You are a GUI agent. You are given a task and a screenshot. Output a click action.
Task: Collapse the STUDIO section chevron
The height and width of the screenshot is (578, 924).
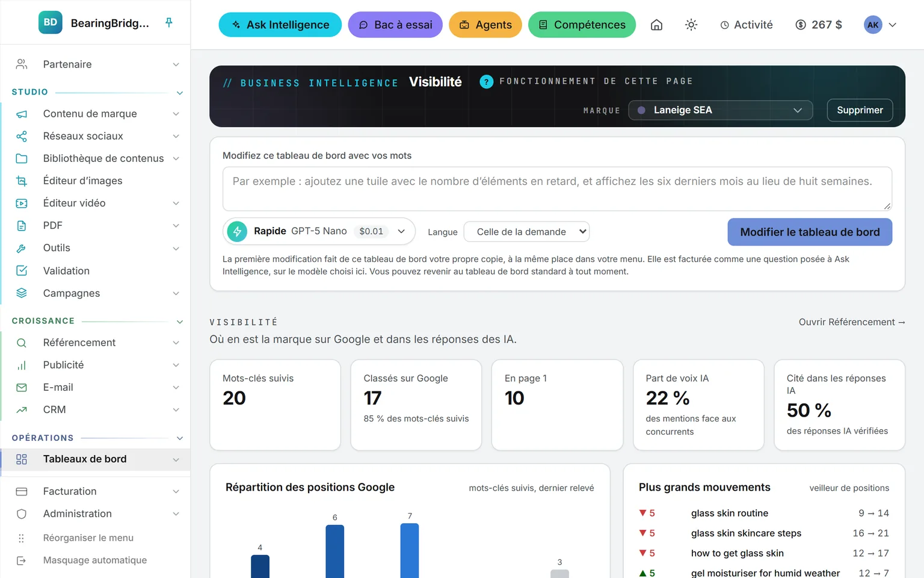(179, 93)
